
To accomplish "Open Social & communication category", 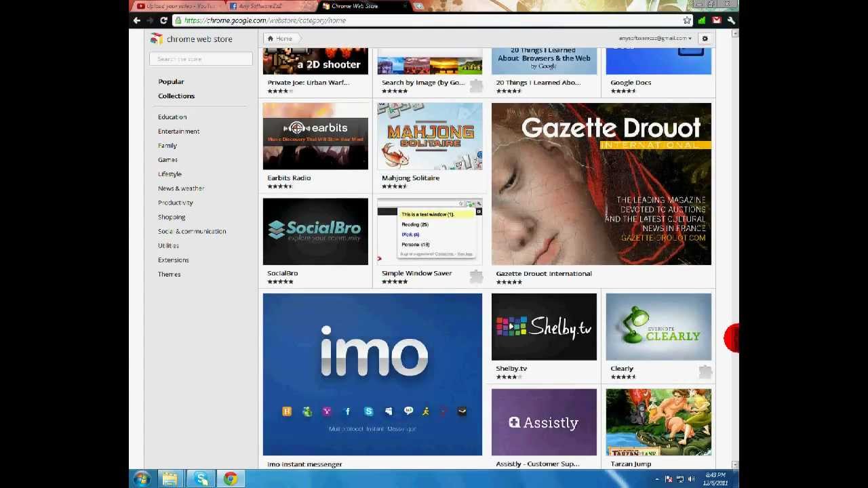I will pos(192,231).
